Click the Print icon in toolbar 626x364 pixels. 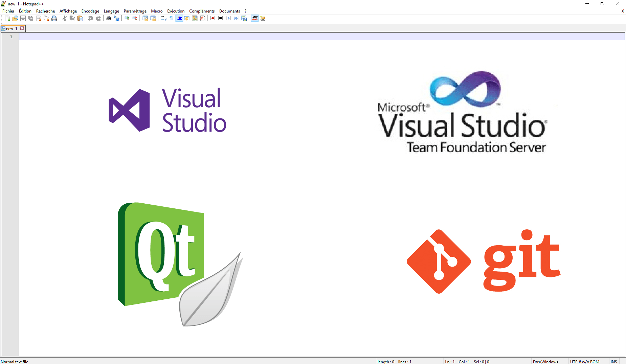pos(54,19)
